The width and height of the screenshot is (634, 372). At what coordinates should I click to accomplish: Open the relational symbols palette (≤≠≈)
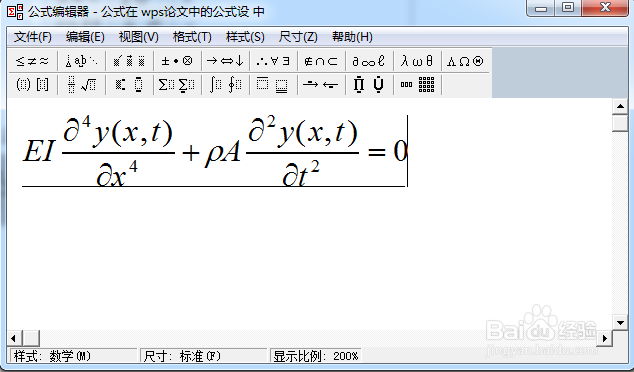coord(32,61)
